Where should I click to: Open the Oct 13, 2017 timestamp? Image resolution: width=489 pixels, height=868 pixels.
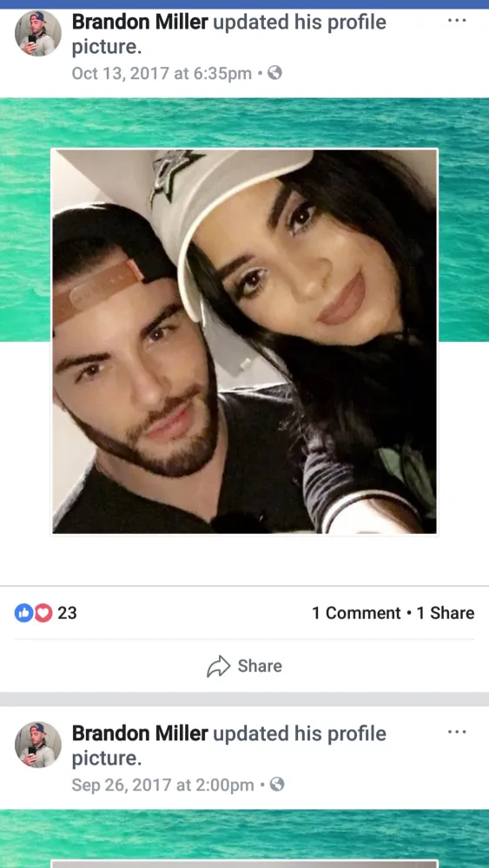(162, 73)
